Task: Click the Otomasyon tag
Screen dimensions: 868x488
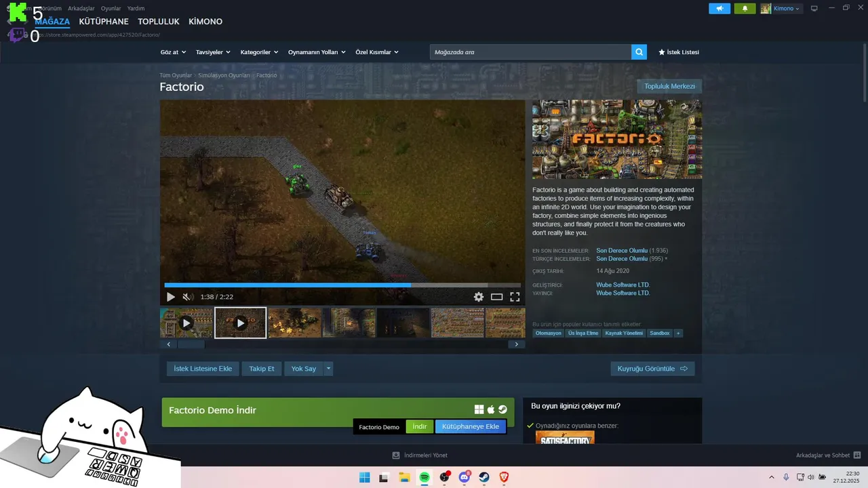Action: (x=549, y=333)
